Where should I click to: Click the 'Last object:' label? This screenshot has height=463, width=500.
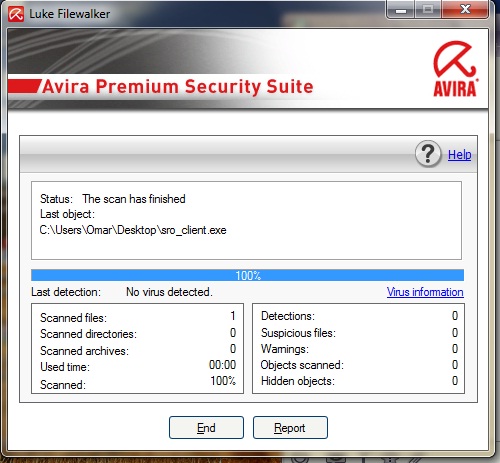(x=67, y=214)
